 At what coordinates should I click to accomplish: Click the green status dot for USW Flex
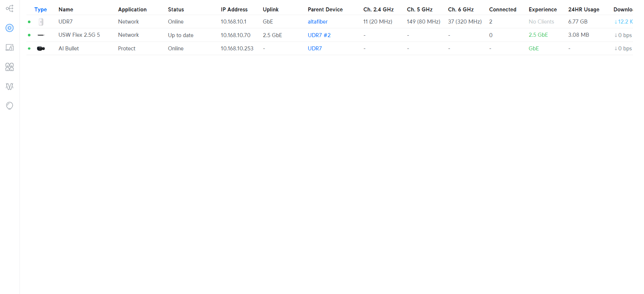pyautogui.click(x=29, y=35)
